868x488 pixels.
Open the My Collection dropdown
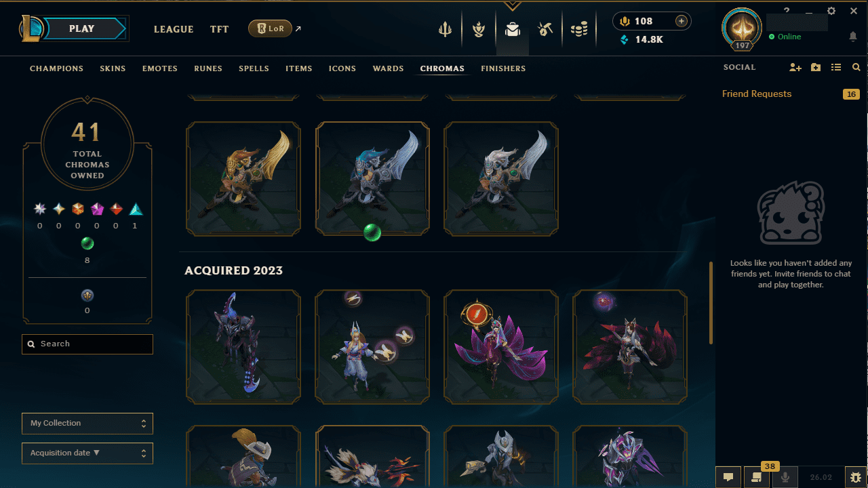point(87,423)
